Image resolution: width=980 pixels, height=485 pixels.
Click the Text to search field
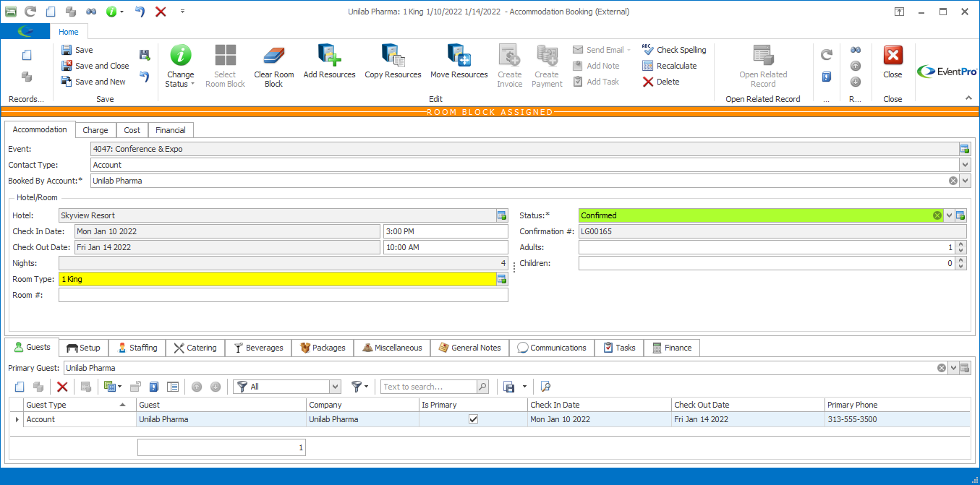coord(428,387)
